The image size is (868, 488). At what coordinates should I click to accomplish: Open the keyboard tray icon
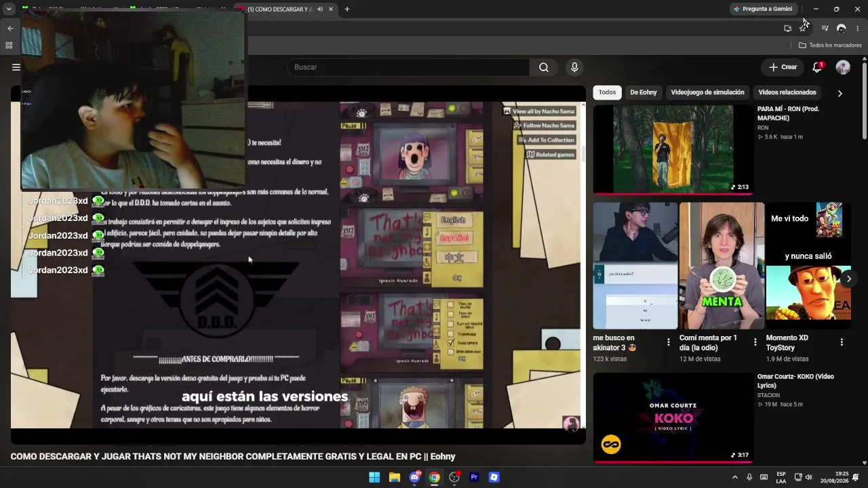[x=764, y=477]
